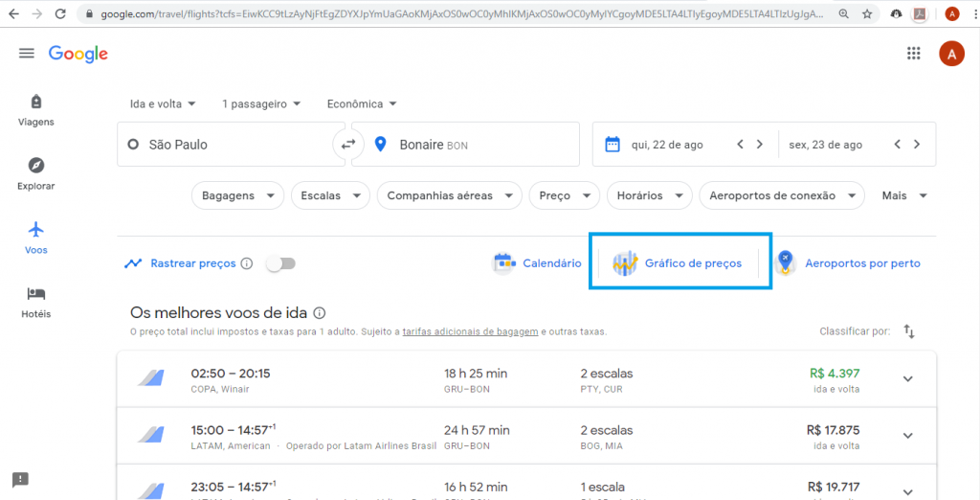Open the Calendário view
The image size is (980, 500).
point(538,263)
